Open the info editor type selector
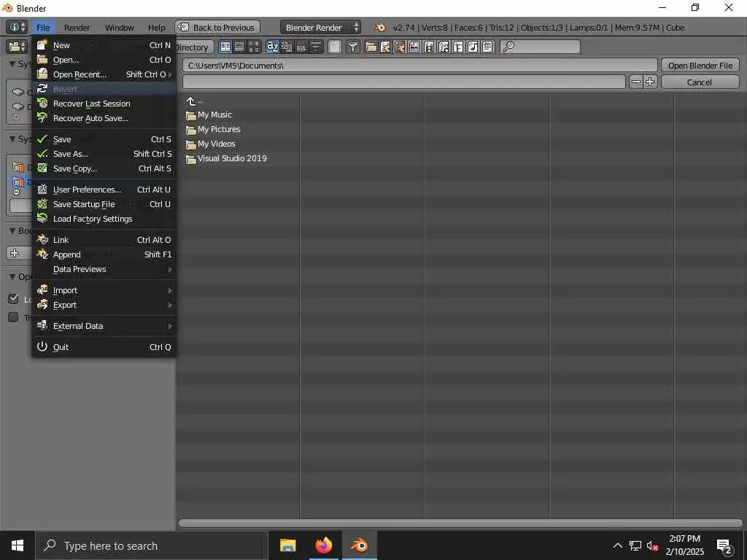The height and width of the screenshot is (560, 747). click(16, 27)
